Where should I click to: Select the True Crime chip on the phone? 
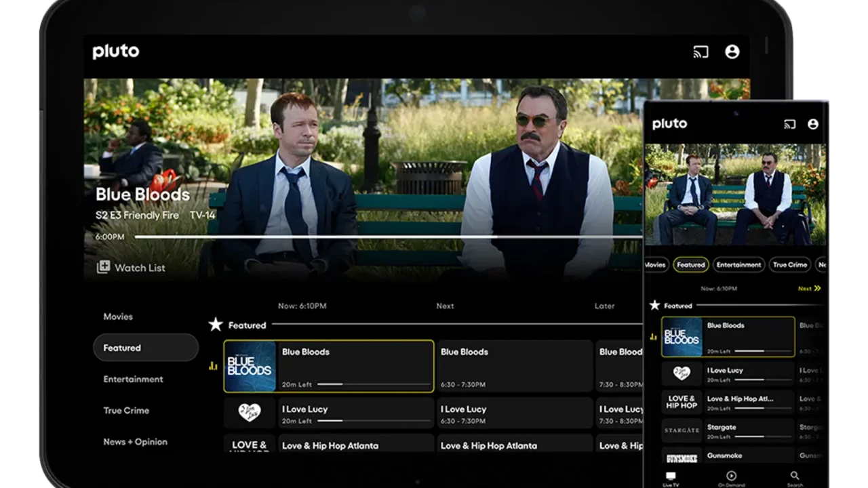[790, 265]
